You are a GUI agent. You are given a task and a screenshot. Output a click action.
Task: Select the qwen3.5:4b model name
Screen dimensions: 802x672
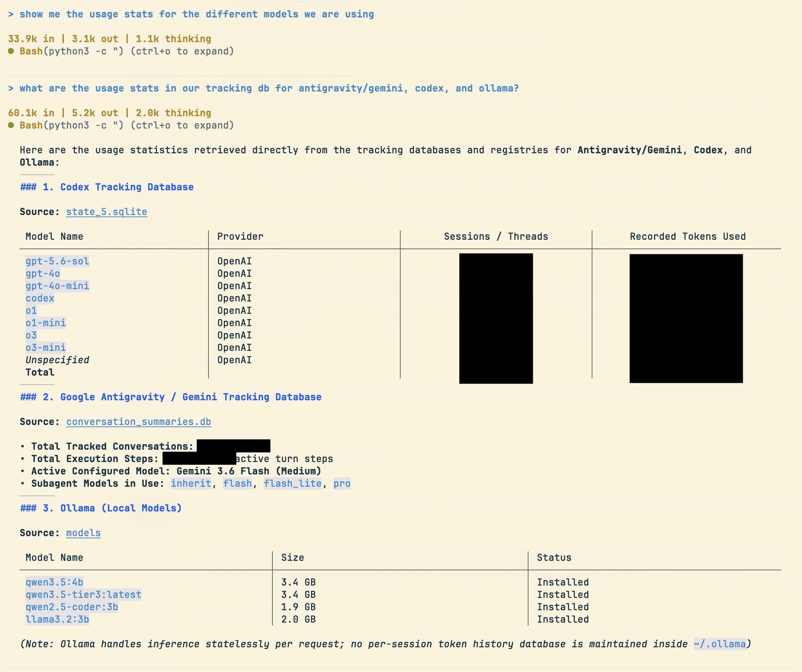[x=54, y=582]
